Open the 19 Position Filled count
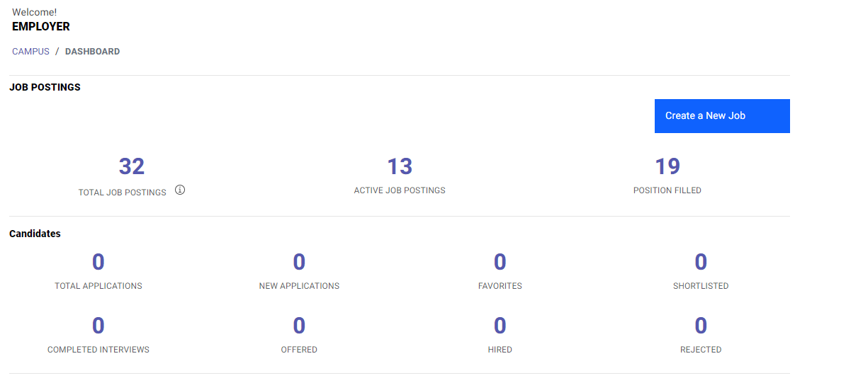Image resolution: width=868 pixels, height=378 pixels. 667,166
